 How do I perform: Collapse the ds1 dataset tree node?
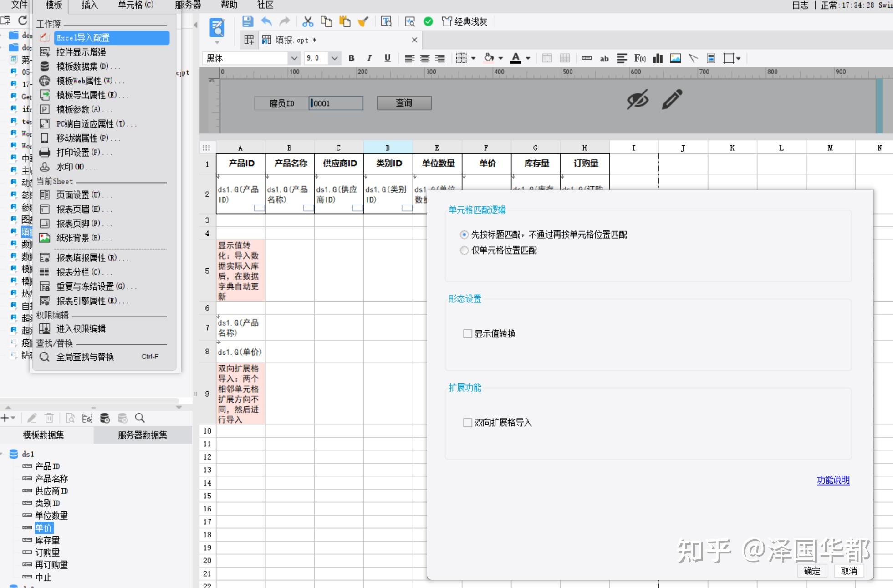click(x=2, y=454)
